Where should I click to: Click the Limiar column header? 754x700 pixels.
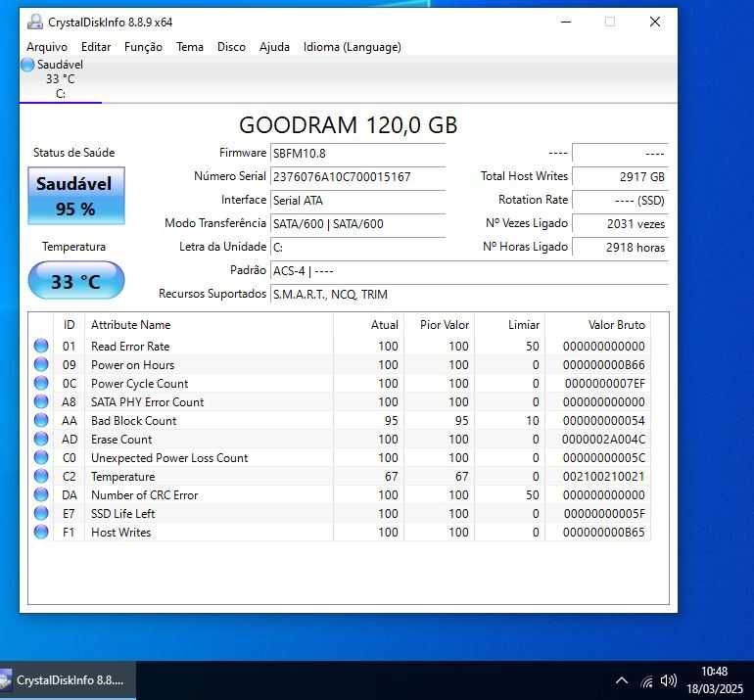(x=510, y=325)
